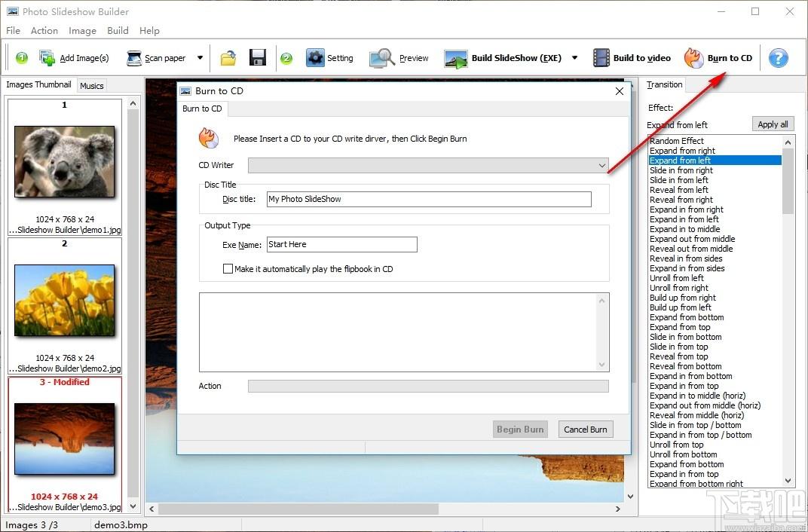The width and height of the screenshot is (808, 532).
Task: Expand the Build SlideShow (EXE) dropdown arrow
Action: coord(574,58)
